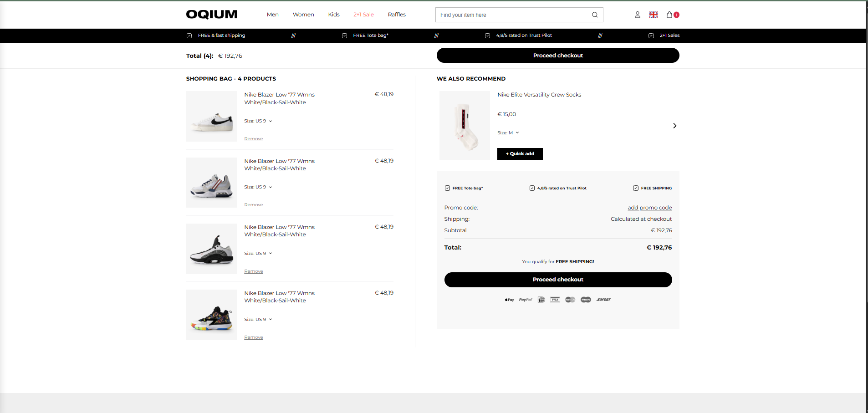Viewport: 868px width, 413px height.
Task: Open size dropdown for white low-top black-swoosh sneaker
Action: [x=258, y=121]
